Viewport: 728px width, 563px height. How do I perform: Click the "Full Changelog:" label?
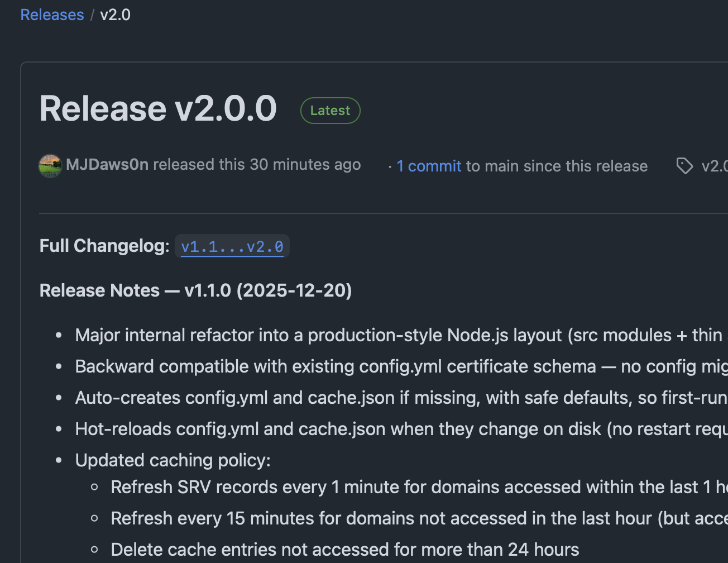point(104,246)
